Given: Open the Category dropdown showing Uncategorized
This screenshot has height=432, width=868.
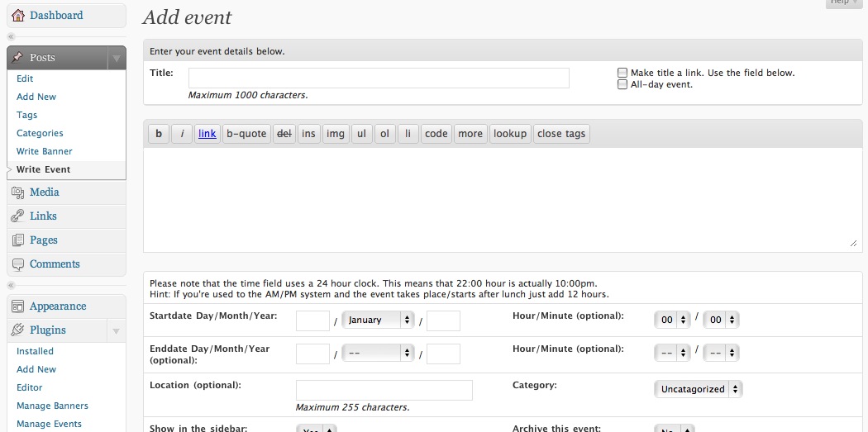Looking at the screenshot, I should click(x=698, y=389).
